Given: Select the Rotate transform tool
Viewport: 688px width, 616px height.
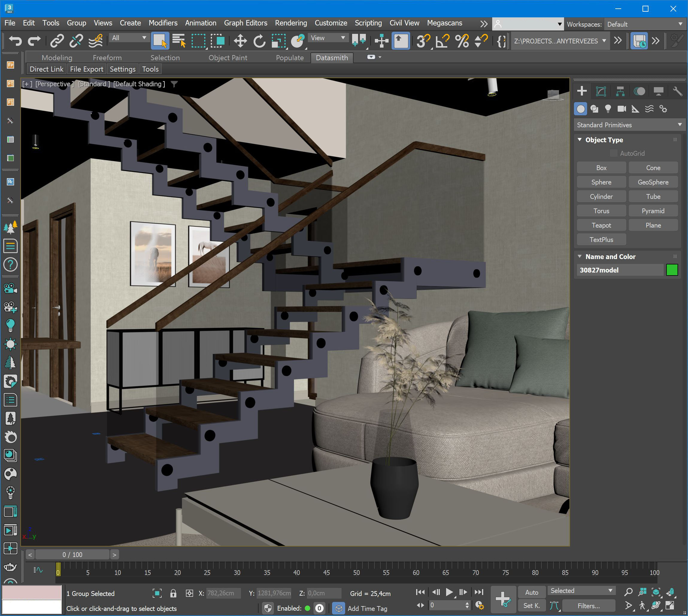Looking at the screenshot, I should 259,41.
